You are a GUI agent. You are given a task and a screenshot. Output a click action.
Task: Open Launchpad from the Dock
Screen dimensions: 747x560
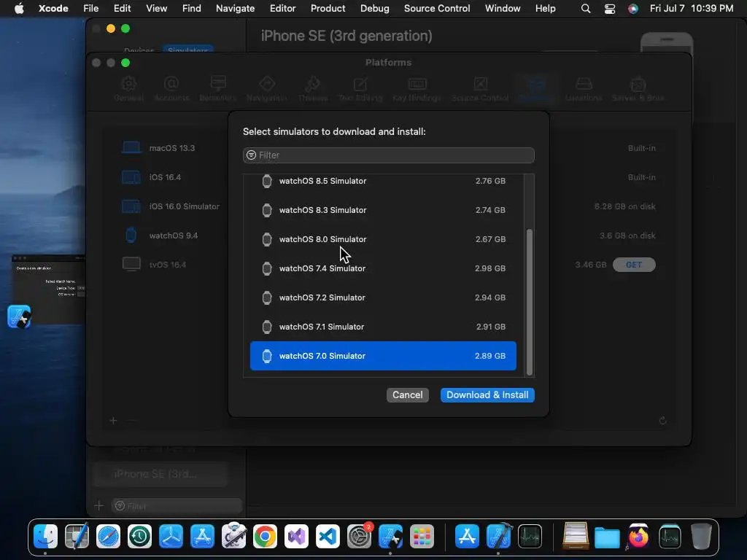tap(422, 536)
